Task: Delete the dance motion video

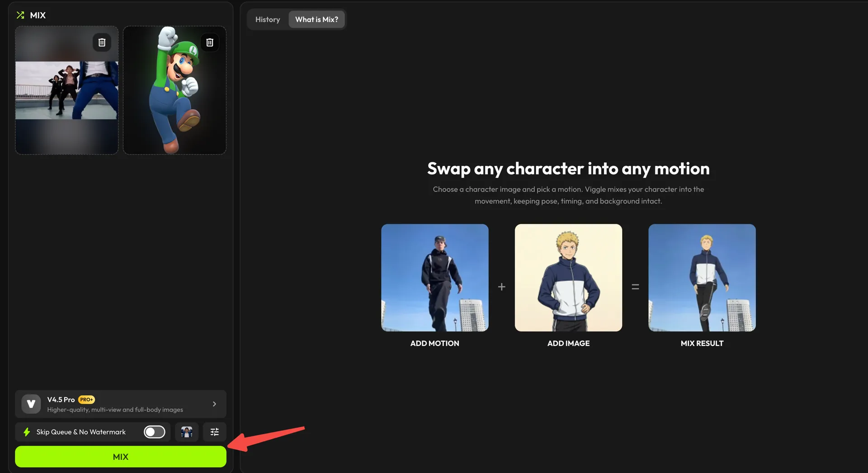Action: click(x=102, y=43)
